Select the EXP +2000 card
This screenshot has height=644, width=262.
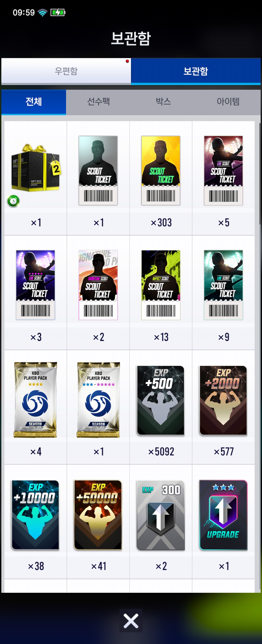[x=223, y=400]
